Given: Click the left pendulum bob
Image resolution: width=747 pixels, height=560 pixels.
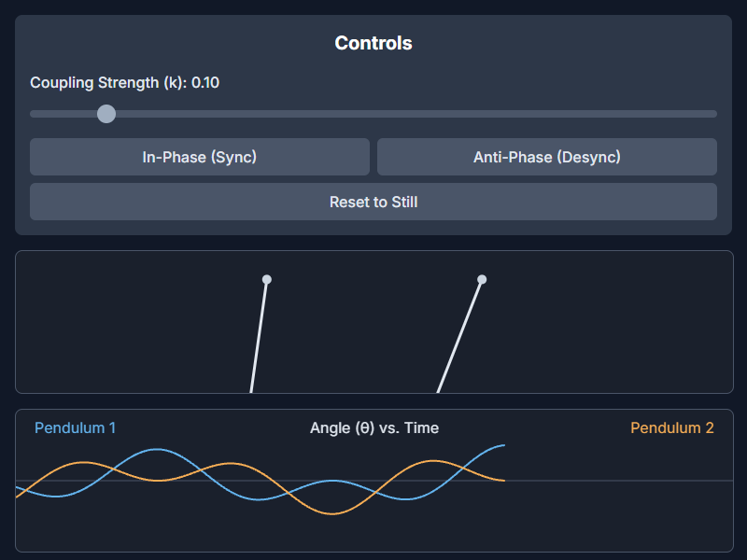Looking at the screenshot, I should 267,279.
